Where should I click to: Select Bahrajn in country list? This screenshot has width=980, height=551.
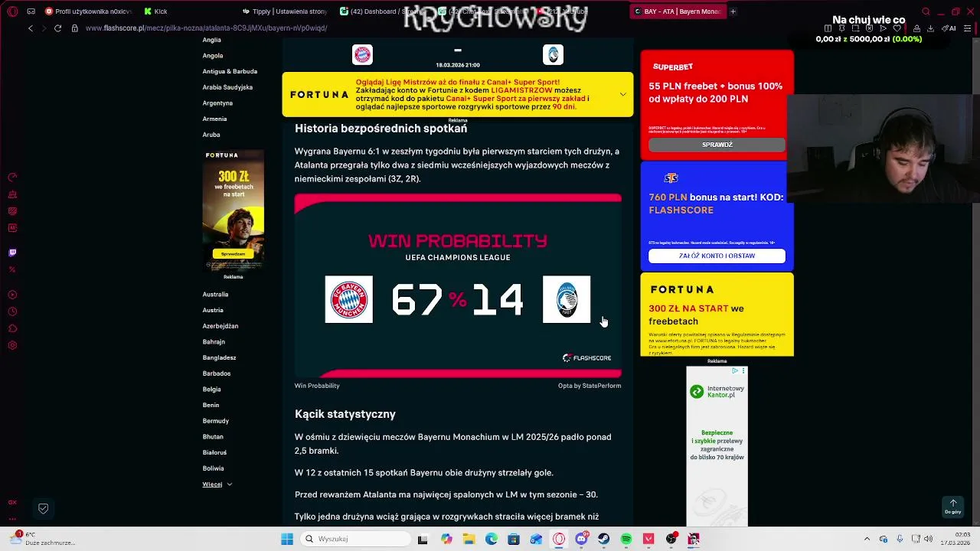[x=214, y=342]
